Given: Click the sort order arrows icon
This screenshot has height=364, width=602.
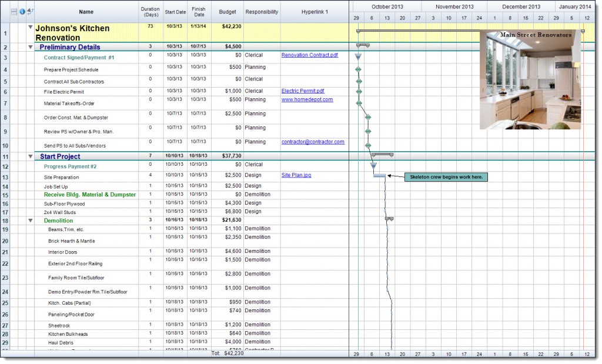Looking at the screenshot, I should tap(29, 11).
